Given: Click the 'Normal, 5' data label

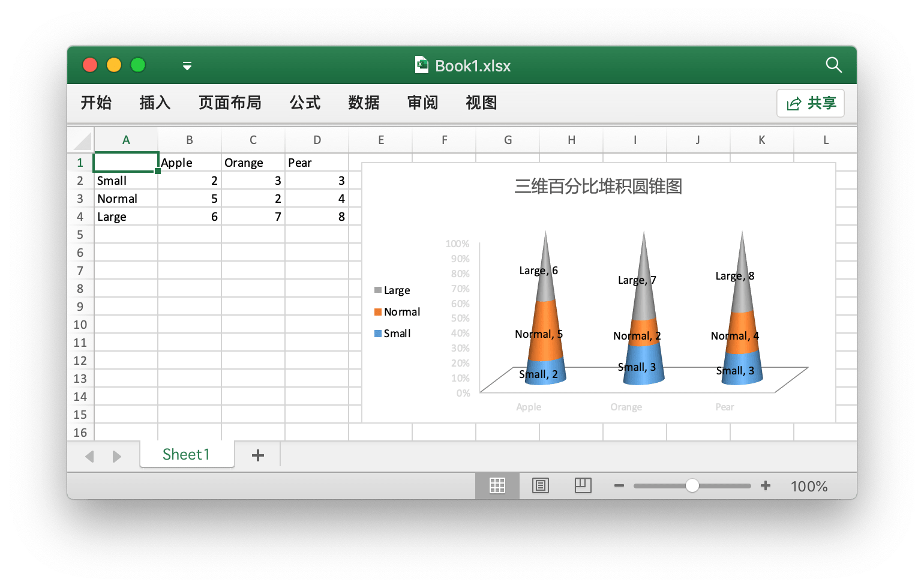Looking at the screenshot, I should click(539, 334).
